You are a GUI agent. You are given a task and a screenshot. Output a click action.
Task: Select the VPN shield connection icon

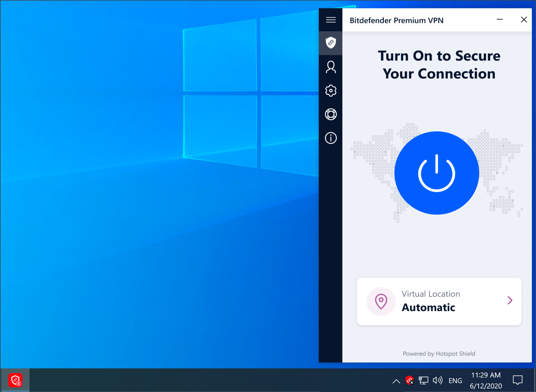(331, 43)
